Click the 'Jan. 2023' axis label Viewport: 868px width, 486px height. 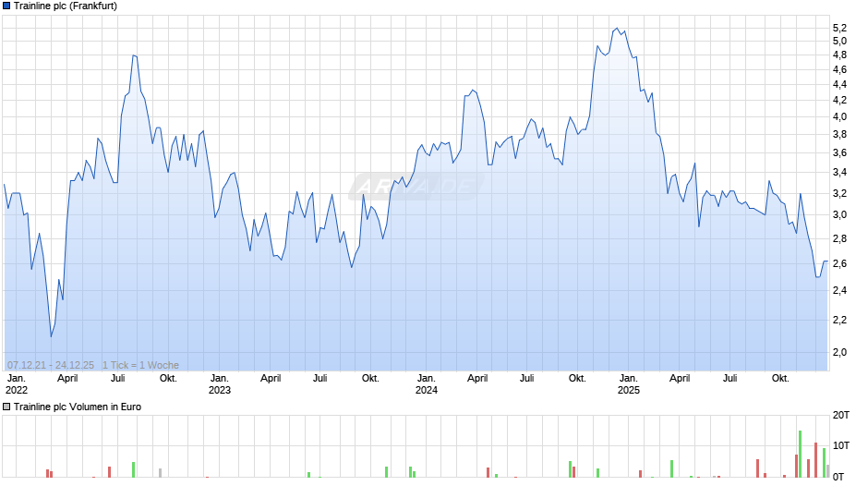click(219, 384)
